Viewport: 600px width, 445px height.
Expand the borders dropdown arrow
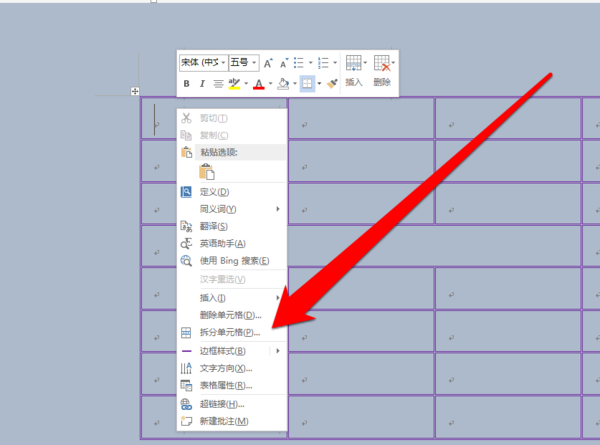pos(319,83)
